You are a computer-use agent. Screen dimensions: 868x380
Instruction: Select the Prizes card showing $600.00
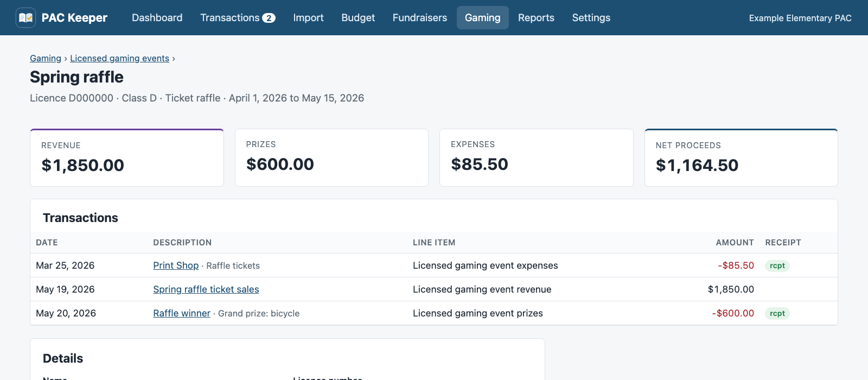[331, 157]
